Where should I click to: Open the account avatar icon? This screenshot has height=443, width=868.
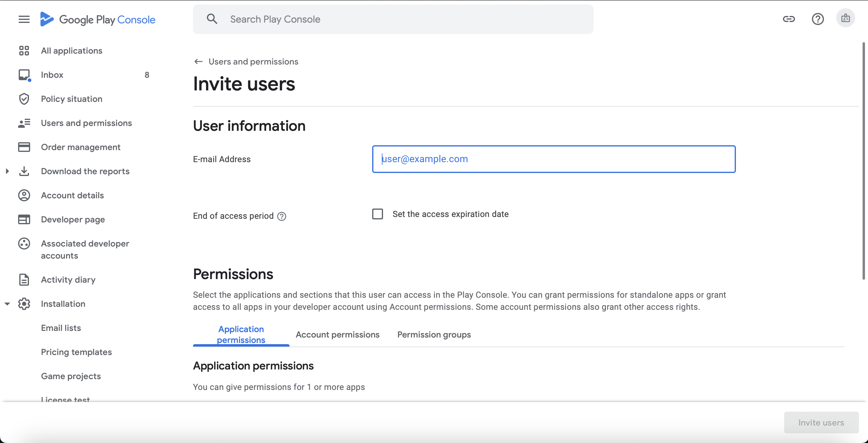845,18
